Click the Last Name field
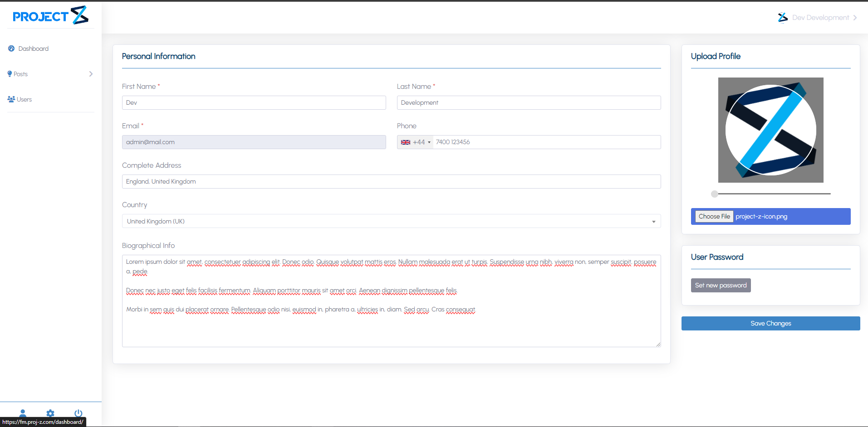This screenshot has width=868, height=427. [x=529, y=102]
